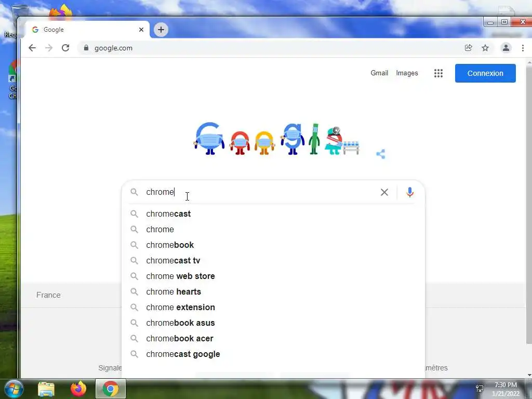Open the Windows Start menu

14,389
